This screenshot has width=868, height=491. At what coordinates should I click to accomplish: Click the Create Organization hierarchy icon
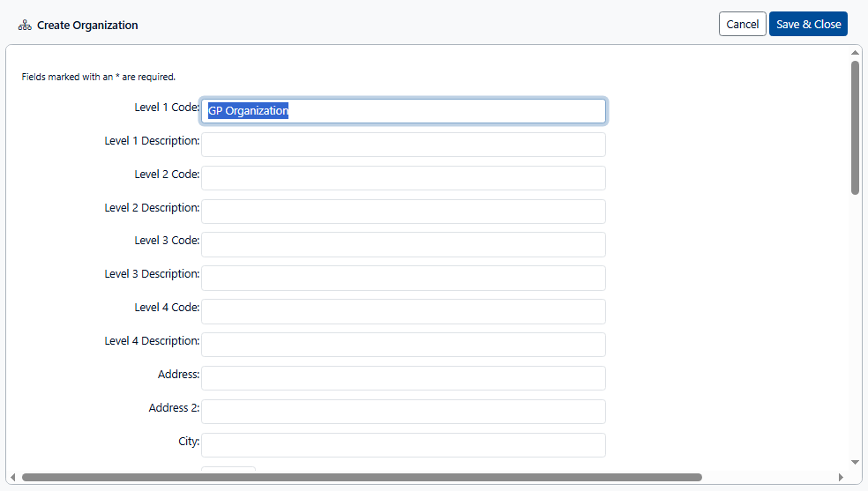(x=25, y=26)
